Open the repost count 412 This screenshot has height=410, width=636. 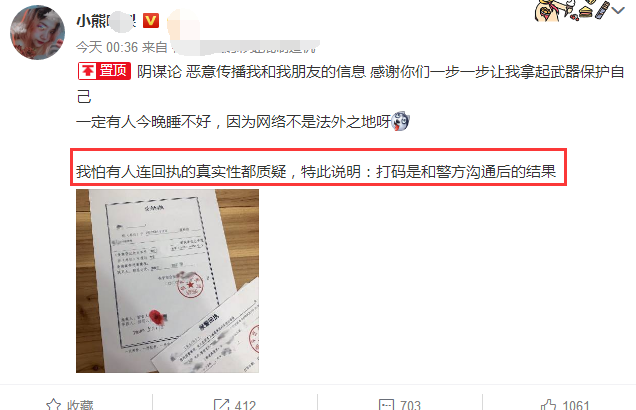(245, 405)
